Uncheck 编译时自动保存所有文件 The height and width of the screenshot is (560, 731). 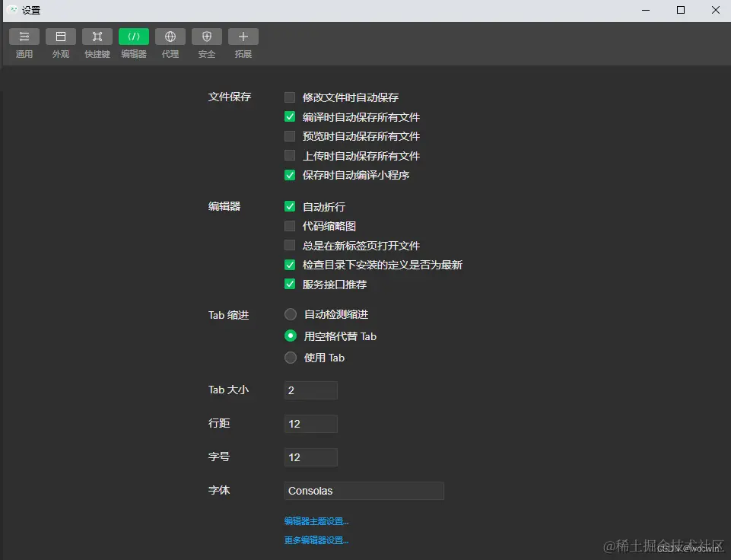coord(290,116)
